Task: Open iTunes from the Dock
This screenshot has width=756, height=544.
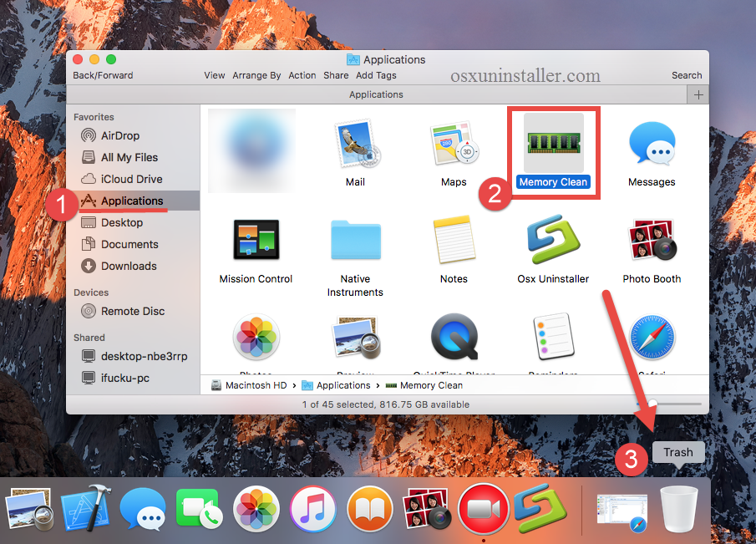Action: click(312, 508)
